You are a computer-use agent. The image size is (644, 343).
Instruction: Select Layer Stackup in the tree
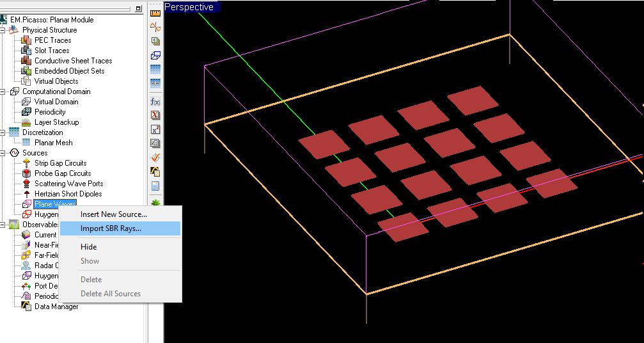56,122
